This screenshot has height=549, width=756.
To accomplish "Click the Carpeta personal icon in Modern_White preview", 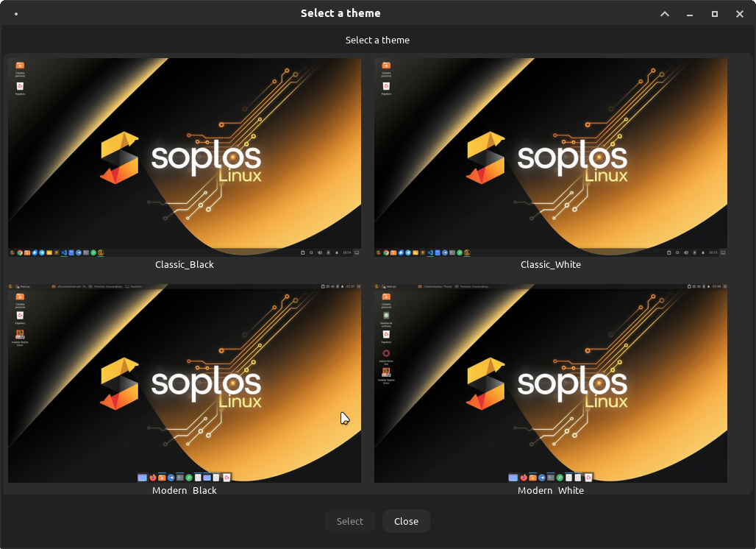I will 386,296.
